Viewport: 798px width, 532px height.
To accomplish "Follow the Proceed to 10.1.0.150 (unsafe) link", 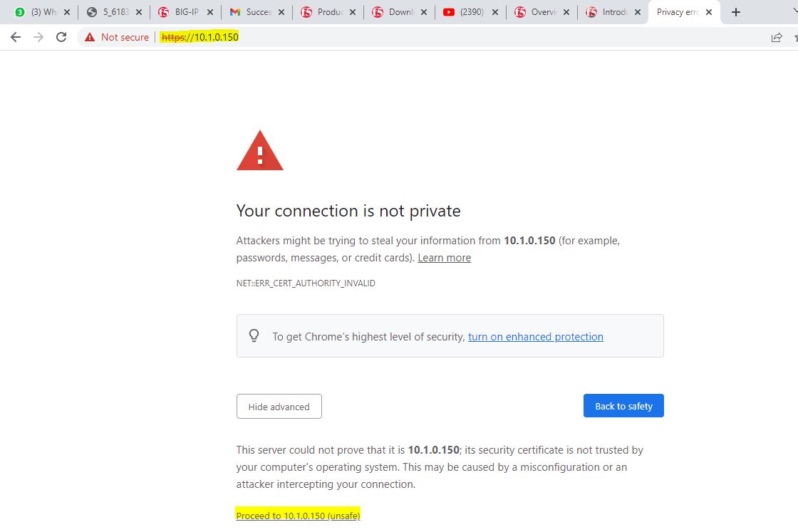I will 298,516.
